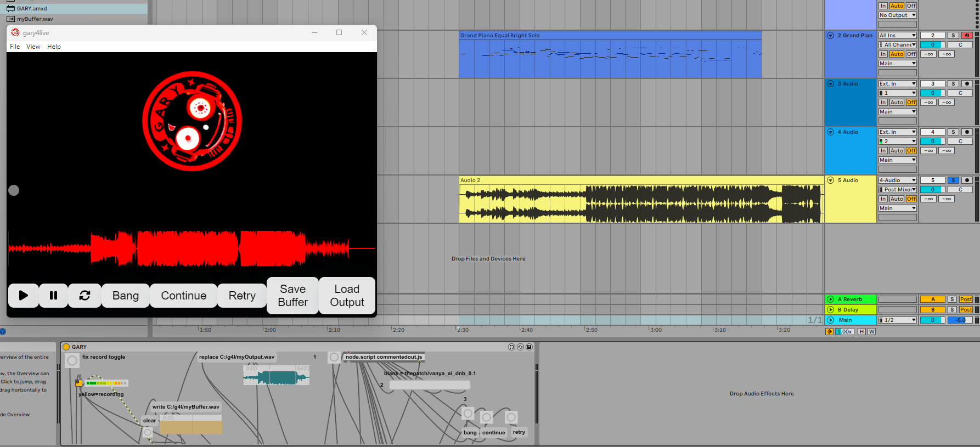
Task: Click the GARY device activator circle
Action: tap(66, 347)
